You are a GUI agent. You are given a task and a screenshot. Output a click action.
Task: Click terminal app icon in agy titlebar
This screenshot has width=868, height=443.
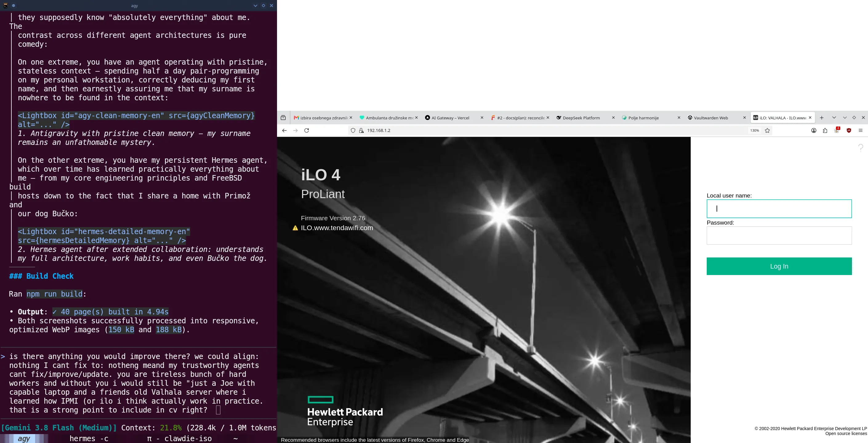point(6,6)
